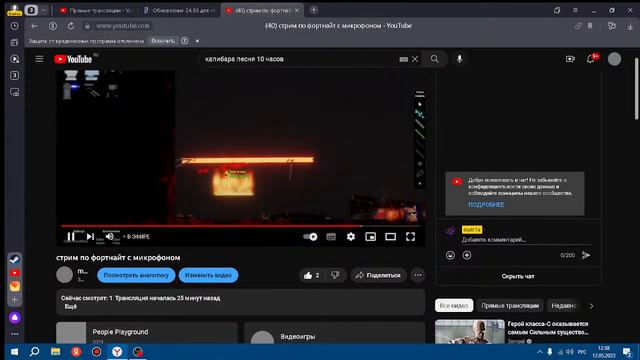Open Alice assistant purple sidebar icon
This screenshot has width=640, height=360.
15,317
